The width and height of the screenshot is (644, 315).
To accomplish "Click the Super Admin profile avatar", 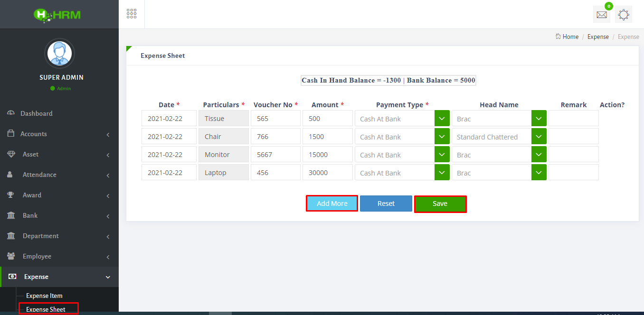I will (59, 54).
